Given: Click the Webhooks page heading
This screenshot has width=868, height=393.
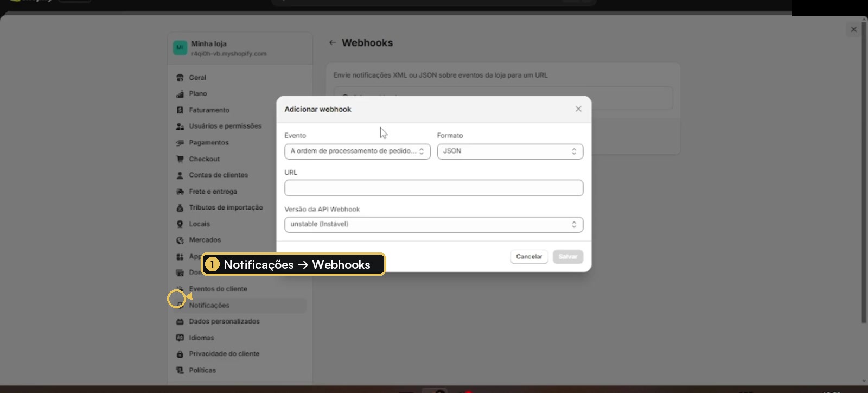Looking at the screenshot, I should click(x=367, y=43).
